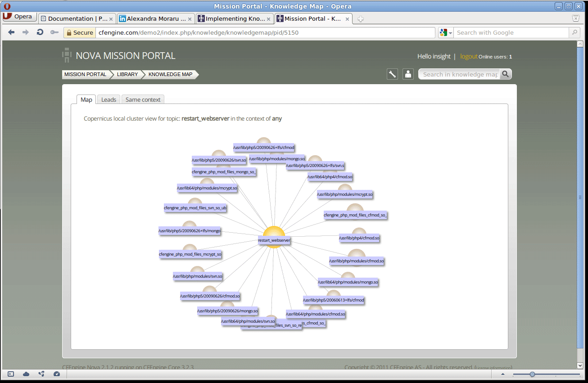
Task: Click the /usr/lib64/php/modules/mcrypt.so node
Action: point(207,188)
